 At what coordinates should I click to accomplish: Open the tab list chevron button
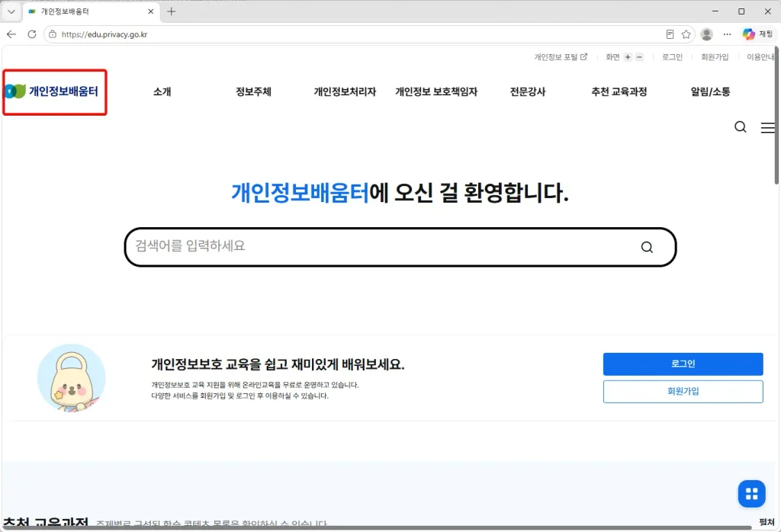coord(11,11)
